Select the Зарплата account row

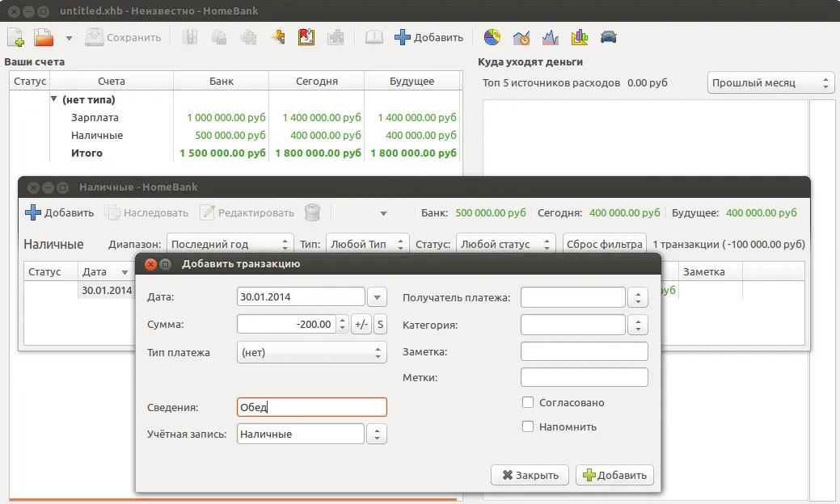(x=235, y=117)
